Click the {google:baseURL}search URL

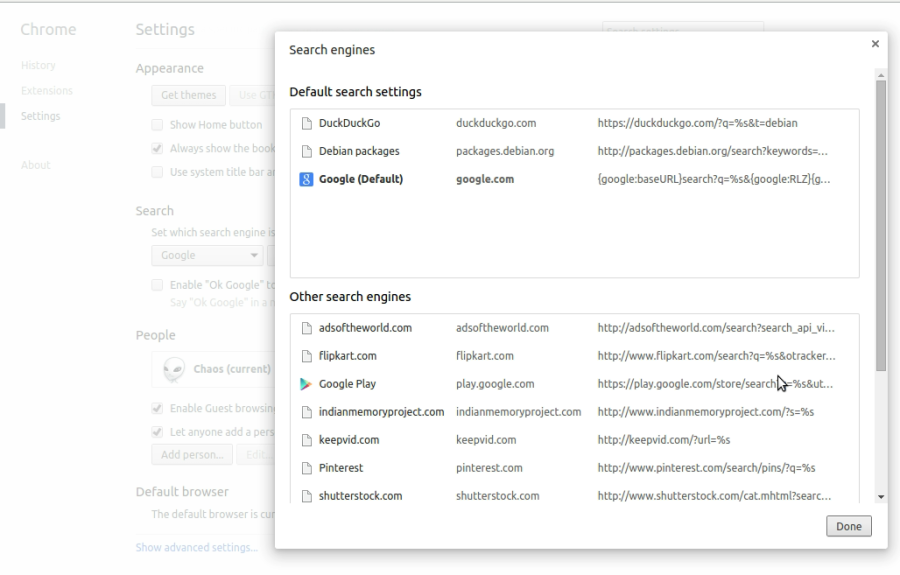click(713, 179)
